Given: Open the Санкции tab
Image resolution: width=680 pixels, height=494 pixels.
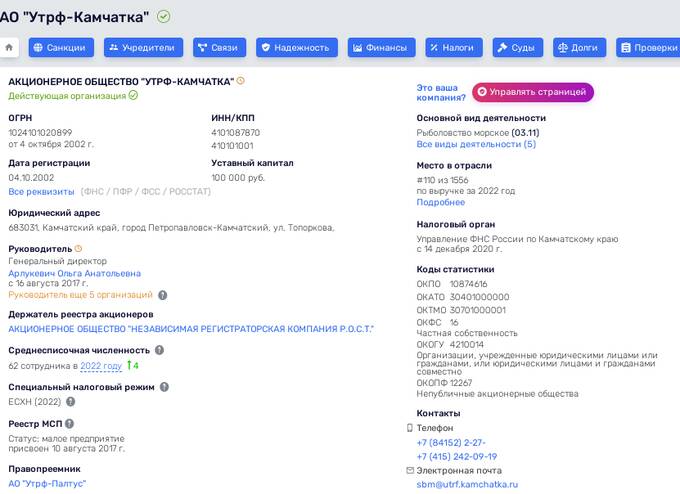Looking at the screenshot, I should (x=61, y=48).
